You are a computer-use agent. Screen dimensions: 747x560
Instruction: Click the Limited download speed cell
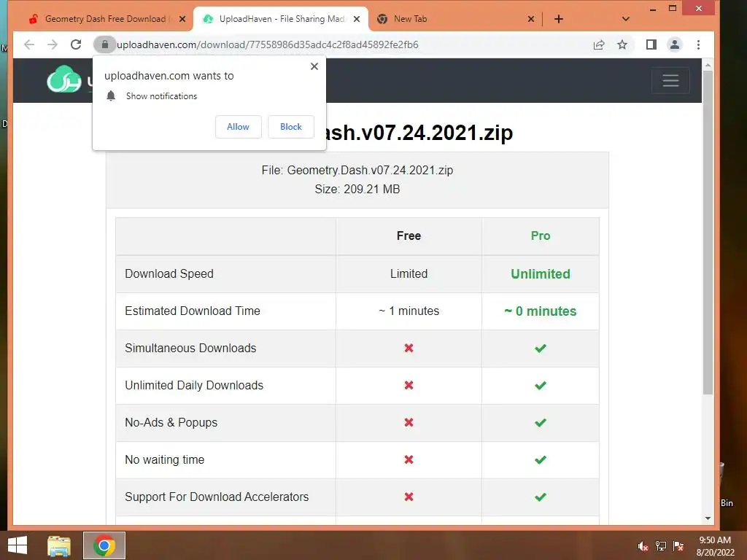pos(409,274)
